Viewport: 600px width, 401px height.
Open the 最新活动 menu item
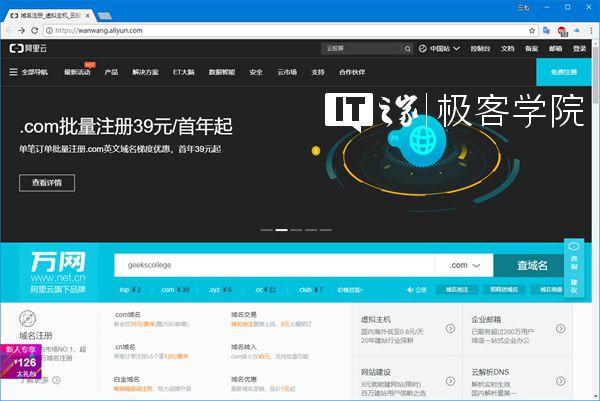pos(77,72)
